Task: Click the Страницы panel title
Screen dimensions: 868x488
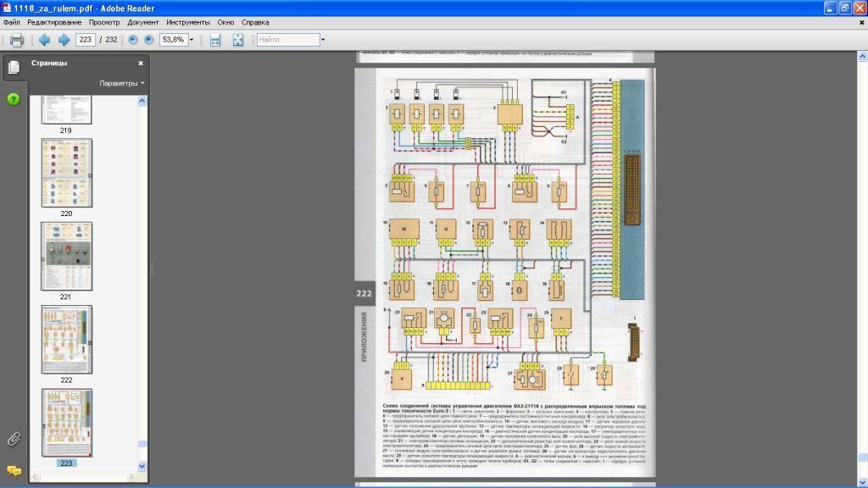Action: coord(49,63)
